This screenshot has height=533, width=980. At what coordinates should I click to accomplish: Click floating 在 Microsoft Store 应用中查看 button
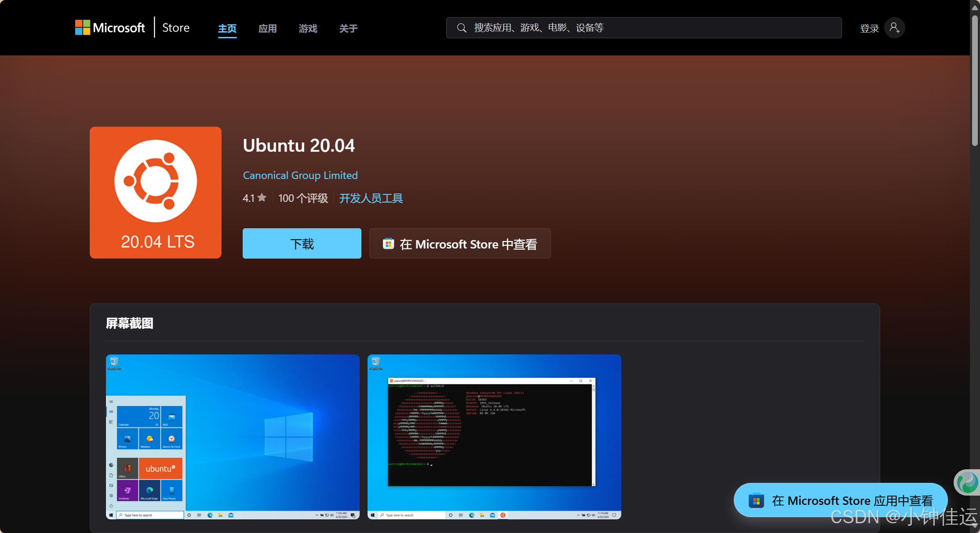841,500
